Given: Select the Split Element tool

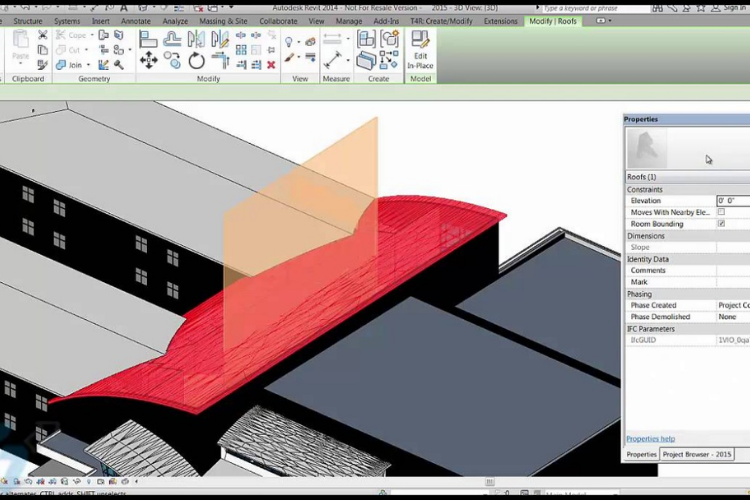Looking at the screenshot, I should click(x=241, y=35).
